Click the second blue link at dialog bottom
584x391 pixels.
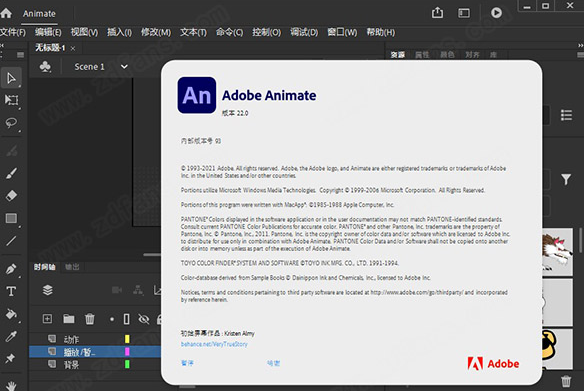pos(273,363)
